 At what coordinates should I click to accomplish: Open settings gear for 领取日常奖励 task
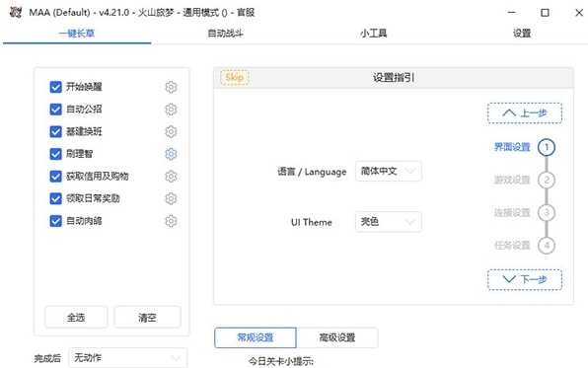click(x=171, y=198)
